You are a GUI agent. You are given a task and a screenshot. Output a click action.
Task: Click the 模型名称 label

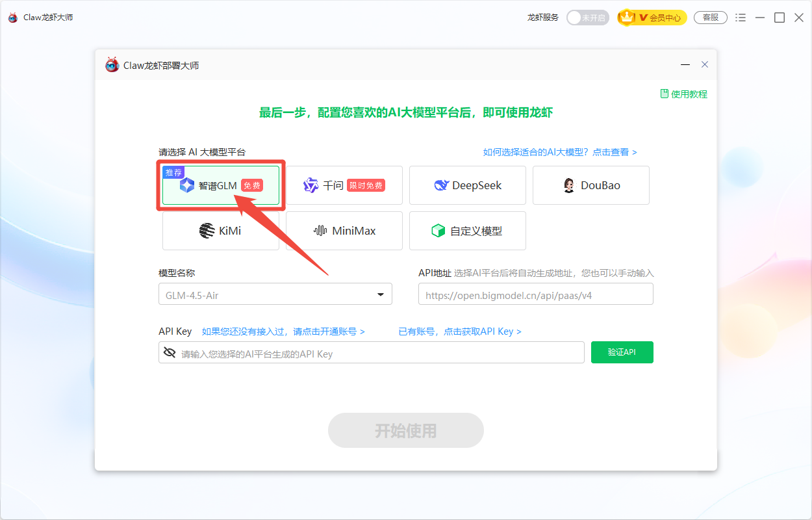click(x=177, y=273)
